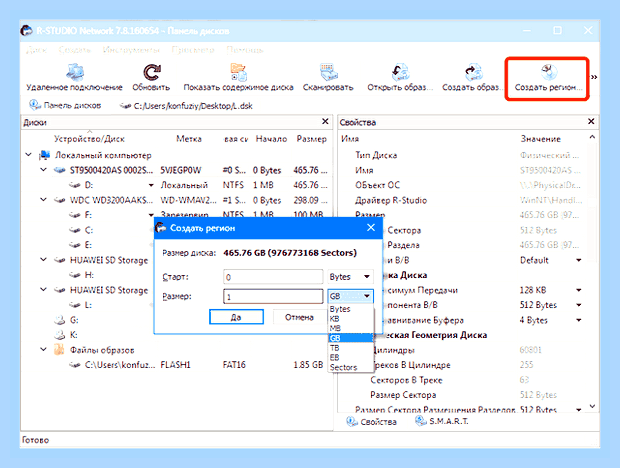The width and height of the screenshot is (620, 468).
Task: Open Показать содержимое диска toolbar icon
Action: click(238, 72)
